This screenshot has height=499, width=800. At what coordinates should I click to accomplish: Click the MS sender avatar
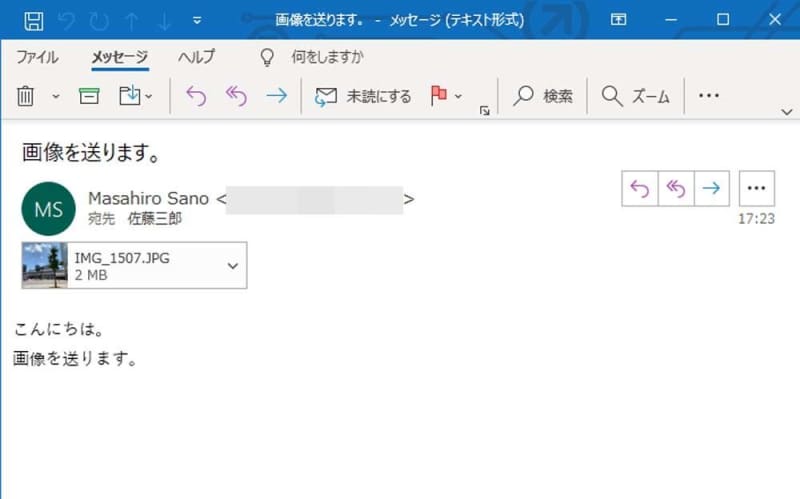[48, 209]
